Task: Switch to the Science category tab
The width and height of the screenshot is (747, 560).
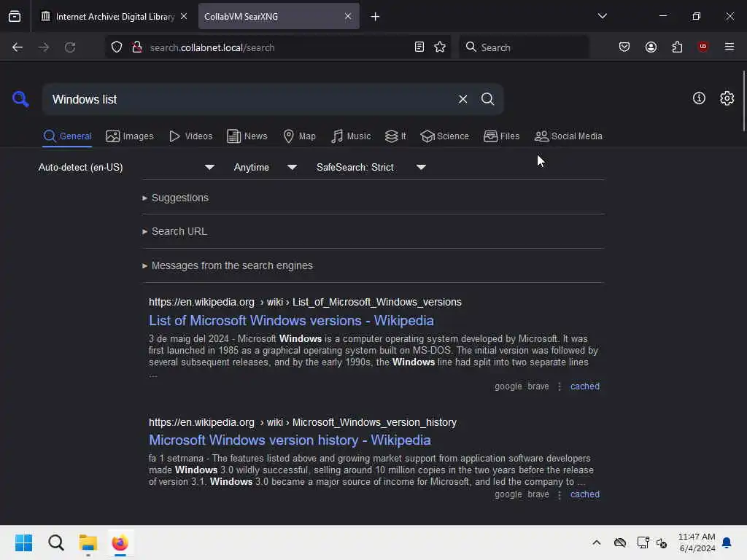Action: pyautogui.click(x=444, y=136)
